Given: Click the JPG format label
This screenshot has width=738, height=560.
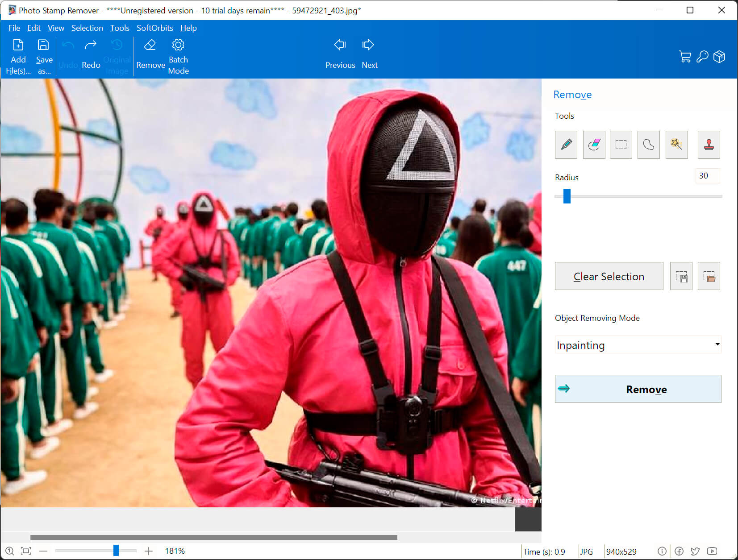Looking at the screenshot, I should (587, 552).
